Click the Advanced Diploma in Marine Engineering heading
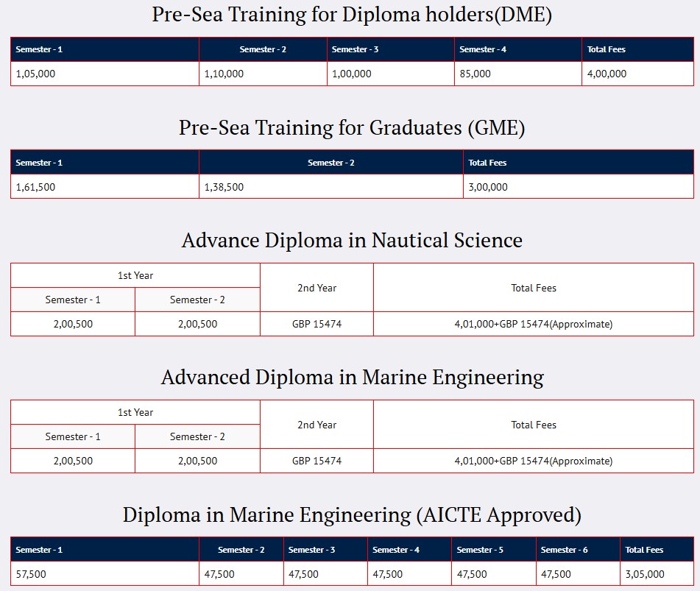The width and height of the screenshot is (700, 591). pos(353,378)
